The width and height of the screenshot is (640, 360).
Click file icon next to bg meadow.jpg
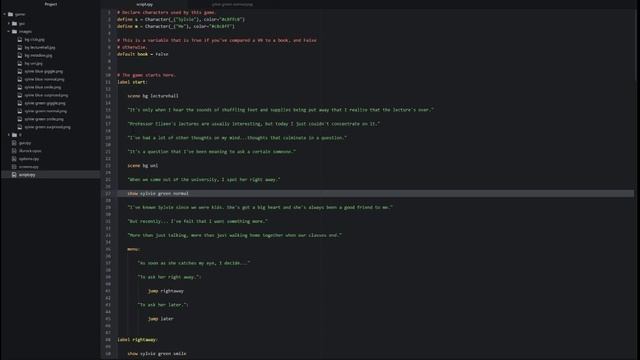(20, 56)
